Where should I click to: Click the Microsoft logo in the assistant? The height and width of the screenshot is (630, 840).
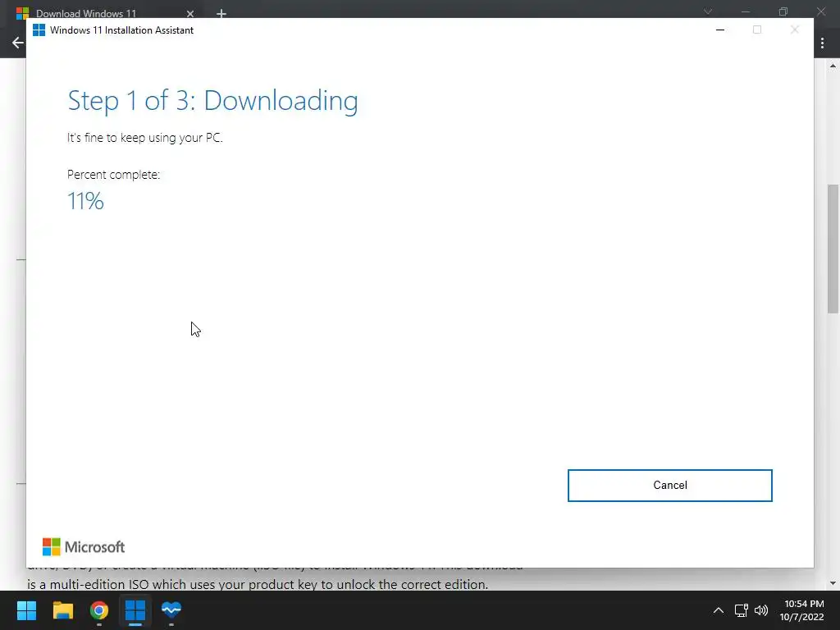click(x=84, y=547)
